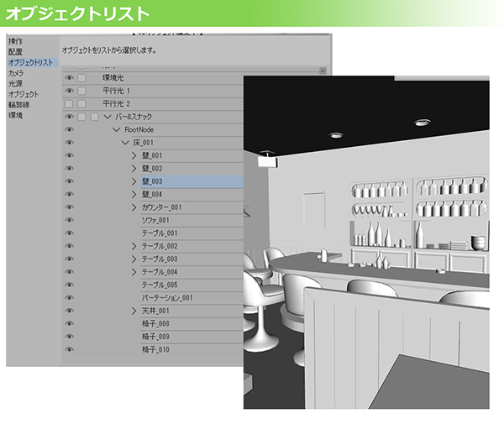Expand the カウンター_001 node
The height and width of the screenshot is (429, 504).
(134, 207)
